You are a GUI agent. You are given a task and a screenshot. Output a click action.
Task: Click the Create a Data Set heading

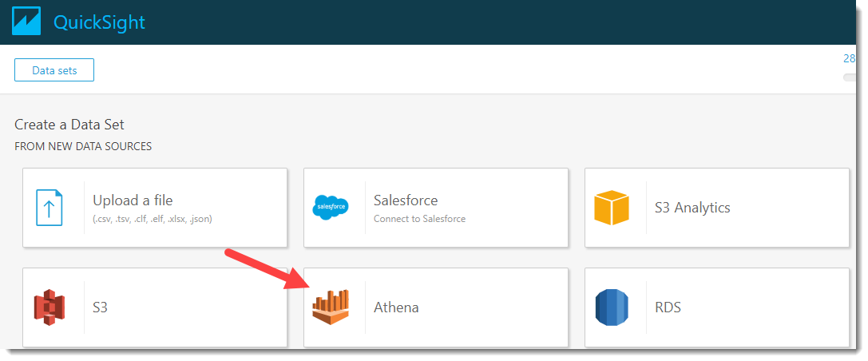pos(69,125)
